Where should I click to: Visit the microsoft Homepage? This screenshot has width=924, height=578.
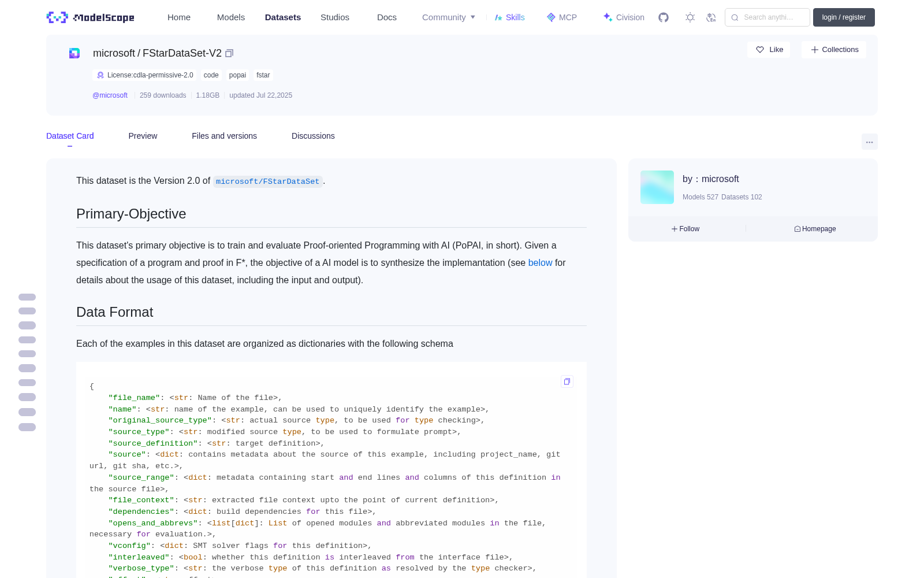point(815,229)
